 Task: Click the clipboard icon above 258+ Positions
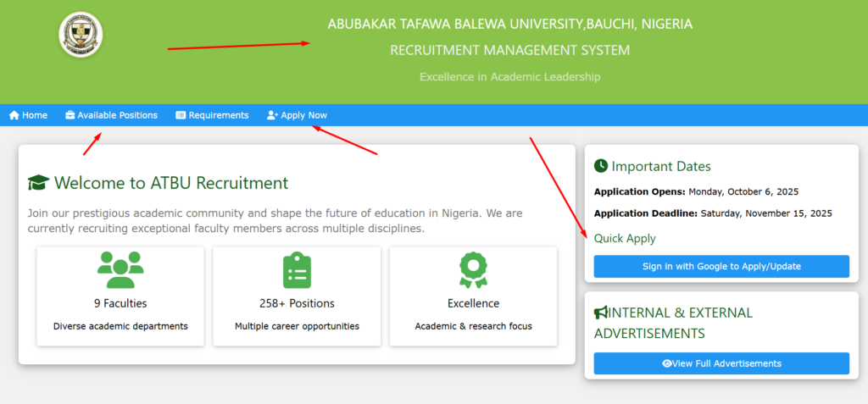pos(298,270)
